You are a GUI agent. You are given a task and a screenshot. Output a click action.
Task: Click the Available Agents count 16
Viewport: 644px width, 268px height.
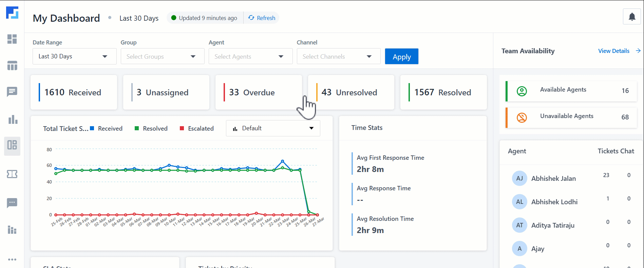[625, 91]
